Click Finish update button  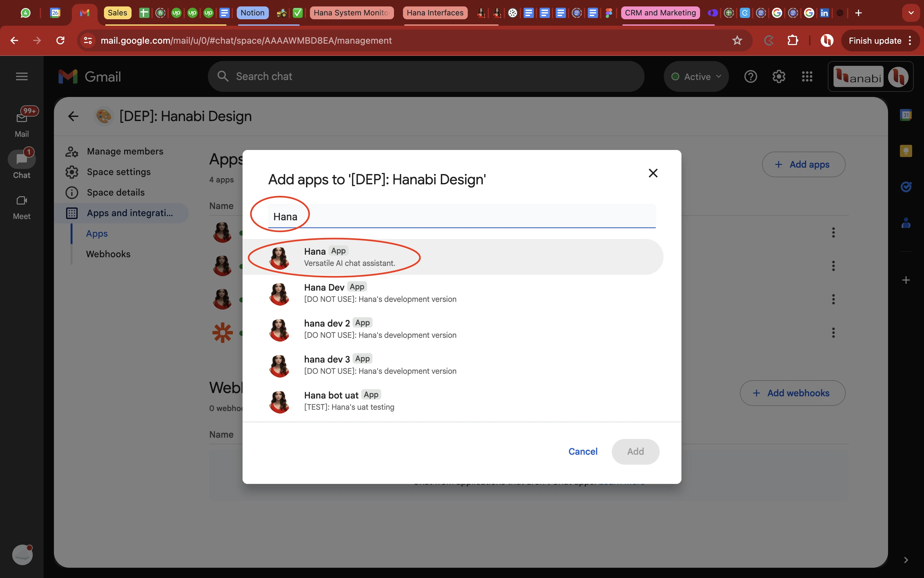(x=880, y=40)
